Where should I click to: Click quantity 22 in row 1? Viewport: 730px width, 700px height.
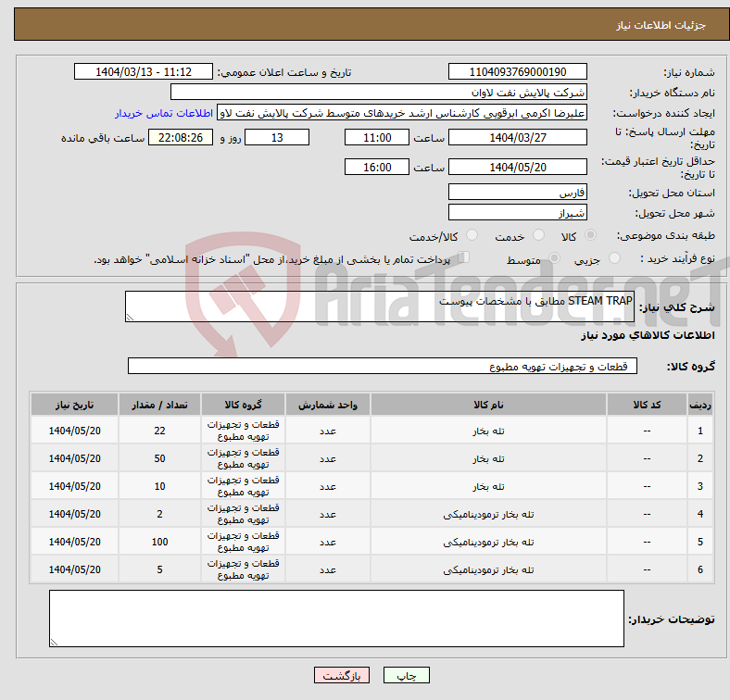click(159, 431)
